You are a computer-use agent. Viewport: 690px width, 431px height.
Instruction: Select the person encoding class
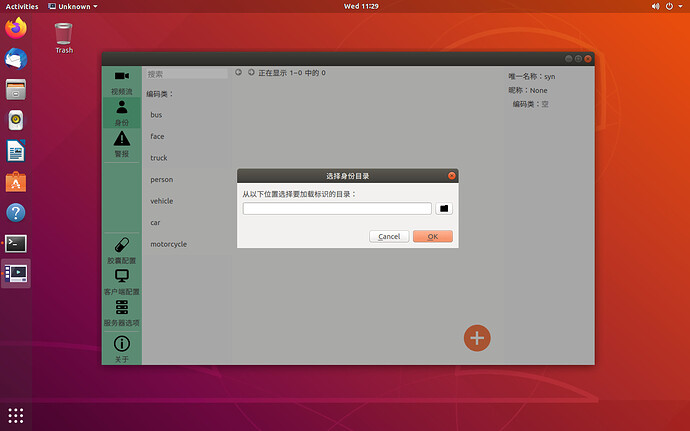tap(161, 180)
